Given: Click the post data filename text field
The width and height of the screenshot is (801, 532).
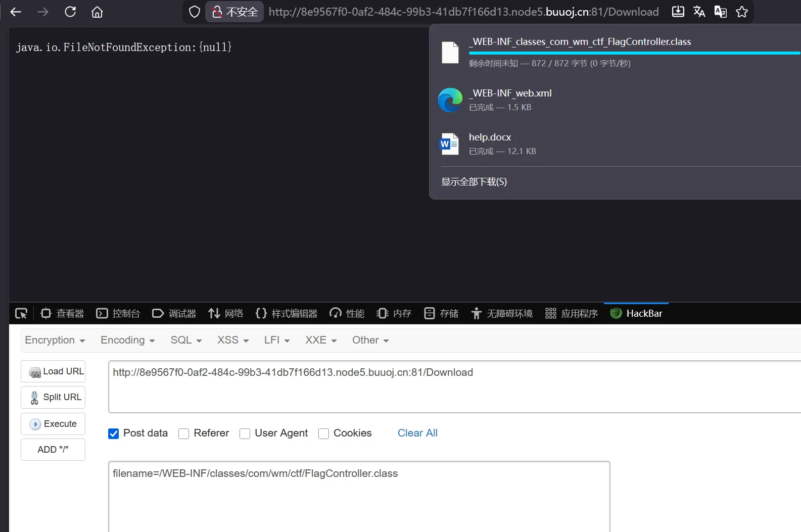Looking at the screenshot, I should [359, 495].
